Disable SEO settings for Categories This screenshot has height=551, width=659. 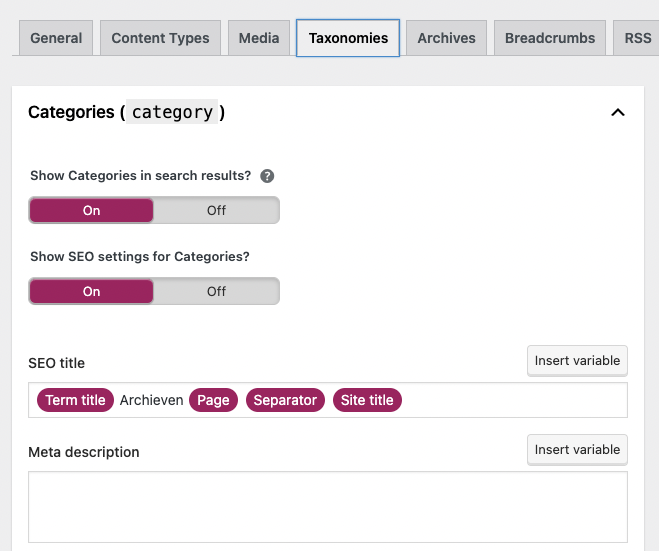coord(216,291)
